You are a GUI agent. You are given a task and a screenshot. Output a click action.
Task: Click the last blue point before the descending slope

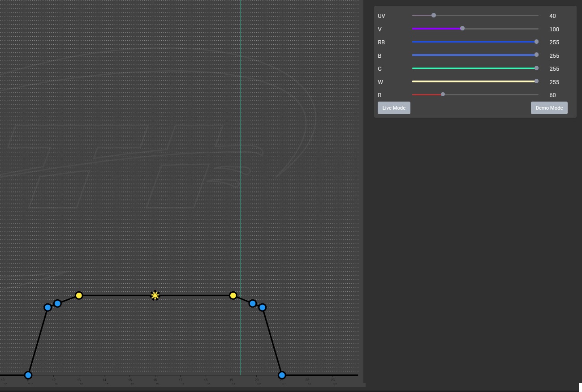click(263, 307)
